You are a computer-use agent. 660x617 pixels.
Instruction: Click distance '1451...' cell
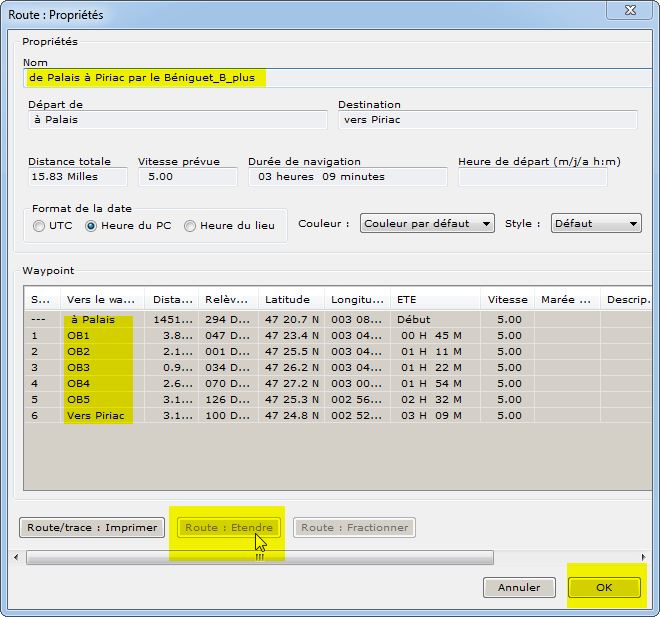point(173,319)
